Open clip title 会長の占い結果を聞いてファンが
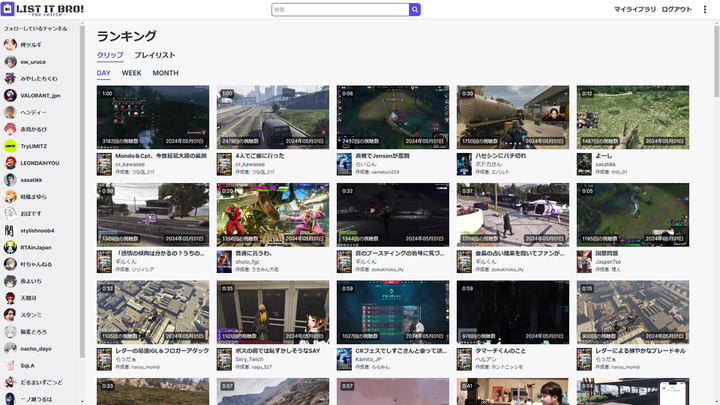Viewport: 720px width, 405px height. point(520,253)
